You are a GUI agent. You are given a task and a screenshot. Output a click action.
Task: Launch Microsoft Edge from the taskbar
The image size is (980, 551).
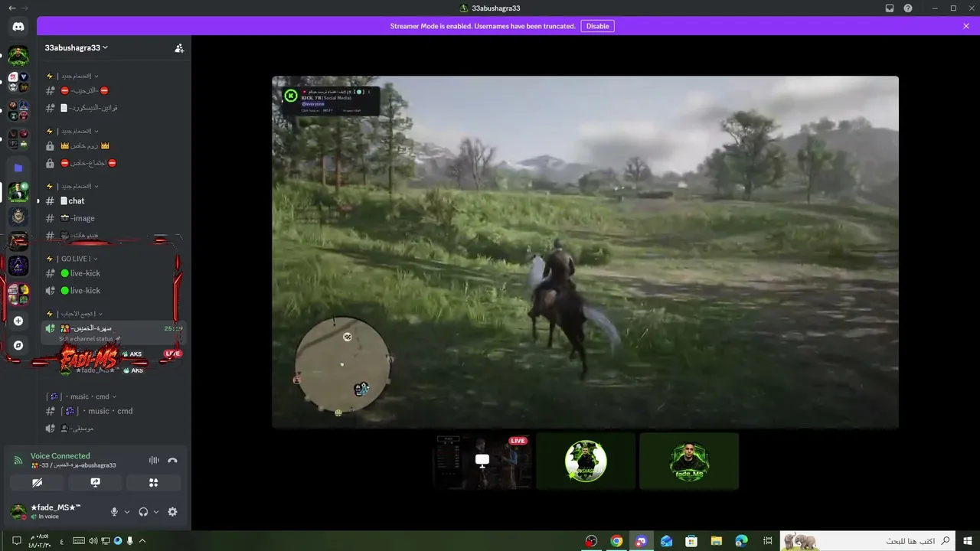tap(741, 541)
